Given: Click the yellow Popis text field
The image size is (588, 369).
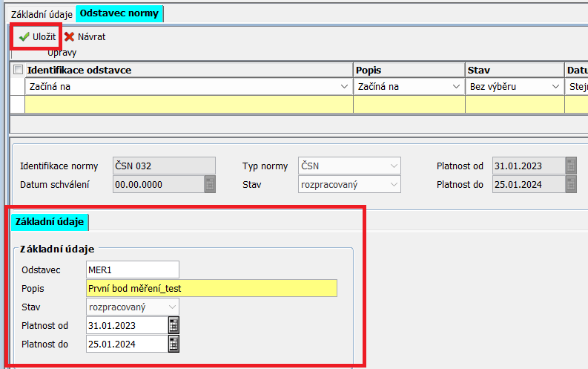Looking at the screenshot, I should click(211, 288).
